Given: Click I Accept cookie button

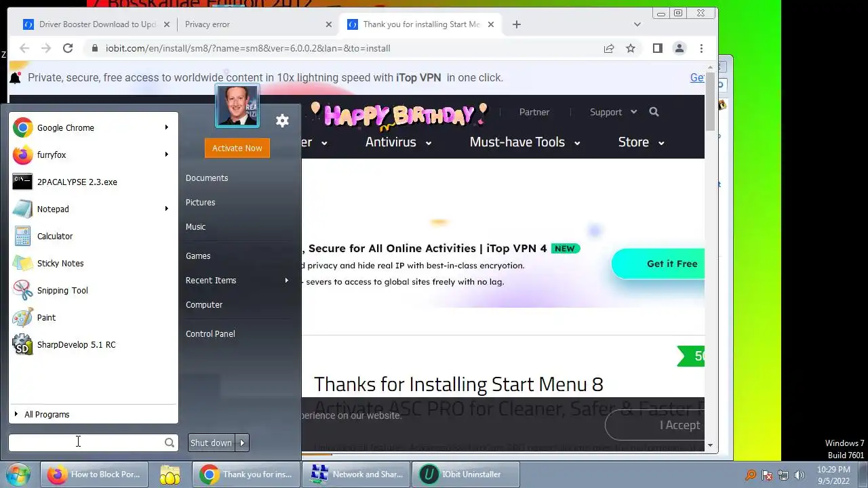Looking at the screenshot, I should pyautogui.click(x=655, y=425).
